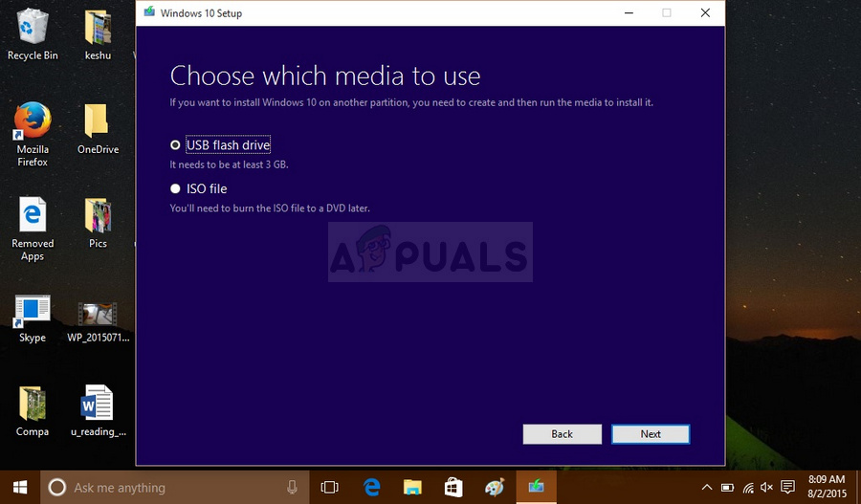This screenshot has height=504, width=861.
Task: Launch Microsoft Edge from the taskbar
Action: pos(372,488)
